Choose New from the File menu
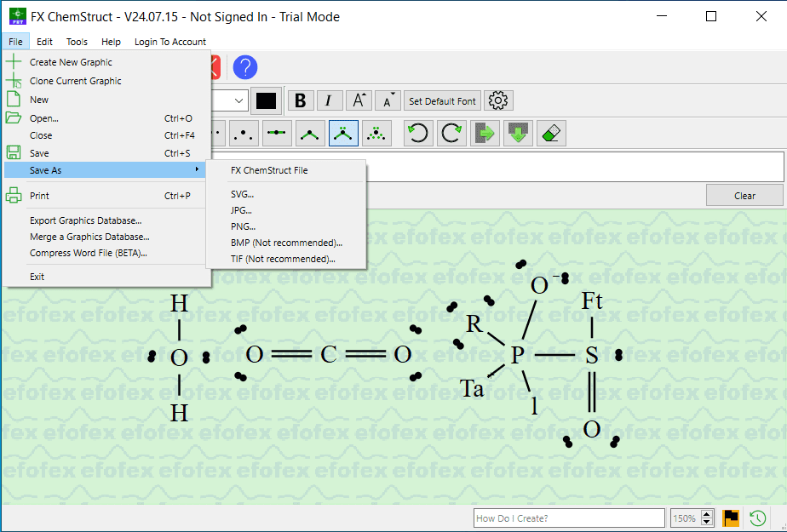 (x=105, y=100)
